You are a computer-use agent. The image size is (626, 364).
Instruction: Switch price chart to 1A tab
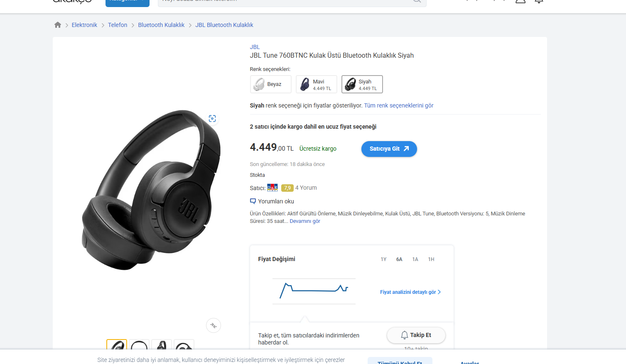click(x=415, y=259)
